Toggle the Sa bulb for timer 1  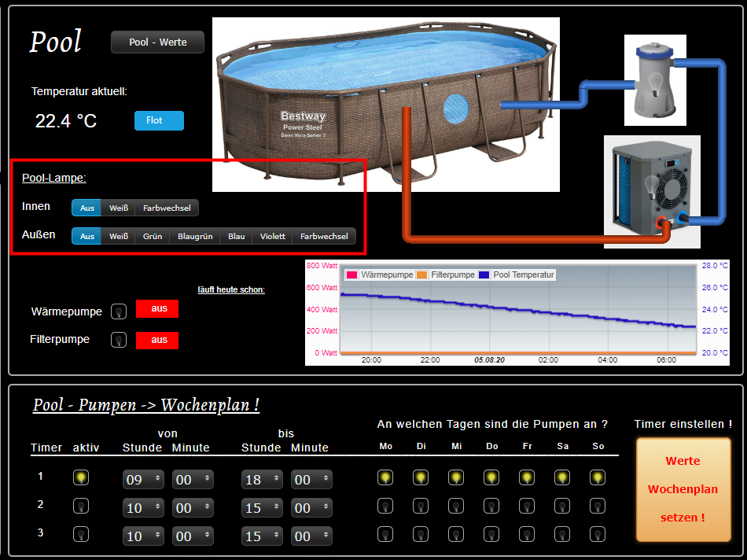tap(562, 477)
